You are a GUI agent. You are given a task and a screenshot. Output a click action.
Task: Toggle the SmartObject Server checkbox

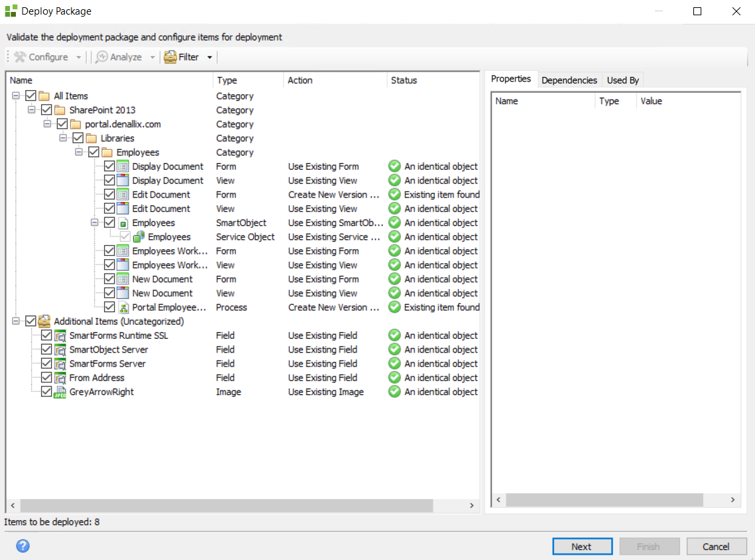click(46, 350)
